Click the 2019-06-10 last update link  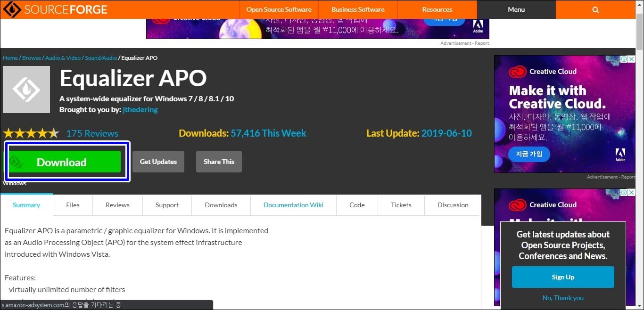point(446,133)
